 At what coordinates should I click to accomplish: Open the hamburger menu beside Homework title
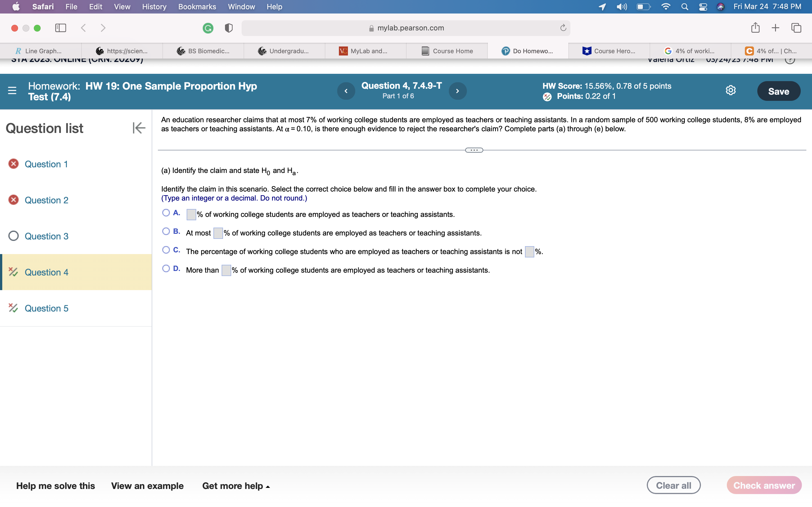tap(12, 90)
